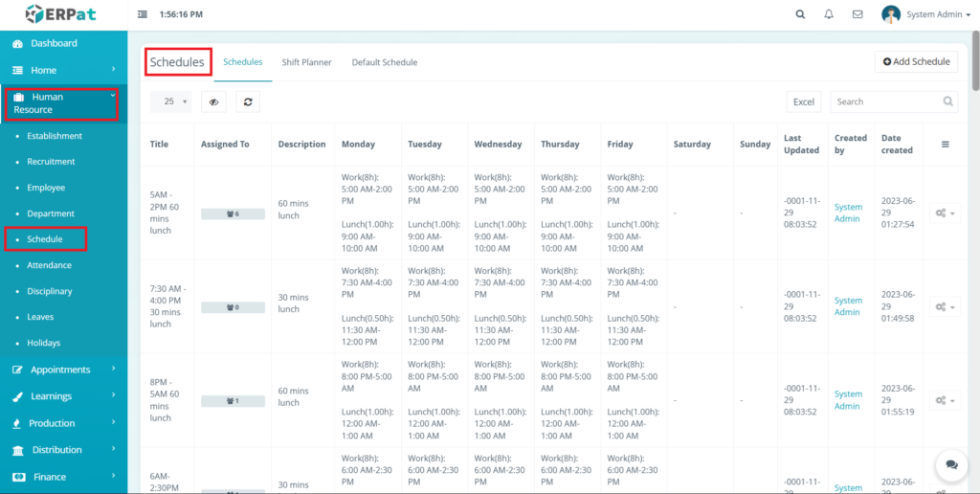
Task: Export the table using Excel button
Action: click(804, 101)
